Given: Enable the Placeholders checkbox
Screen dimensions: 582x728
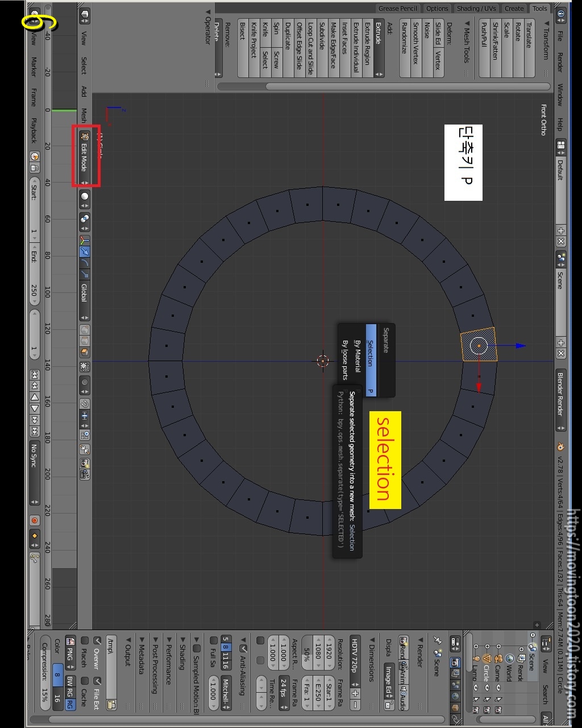Looking at the screenshot, I should pyautogui.click(x=84, y=640).
